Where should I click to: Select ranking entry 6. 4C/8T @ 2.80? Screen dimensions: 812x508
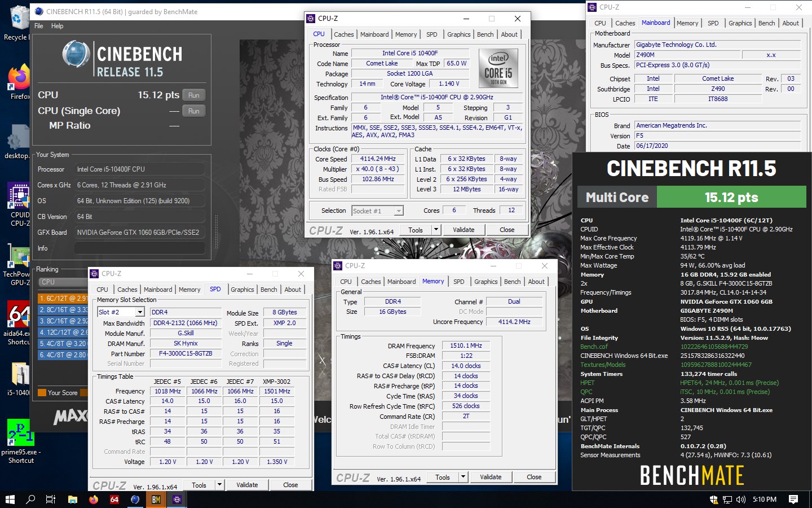coord(63,355)
